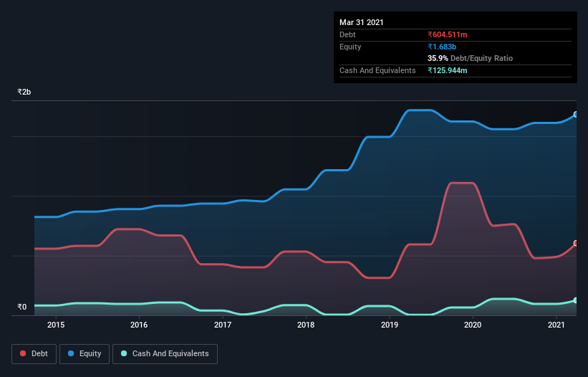Click the teal Cash endpoint marker
This screenshot has width=588, height=377.
click(x=576, y=300)
